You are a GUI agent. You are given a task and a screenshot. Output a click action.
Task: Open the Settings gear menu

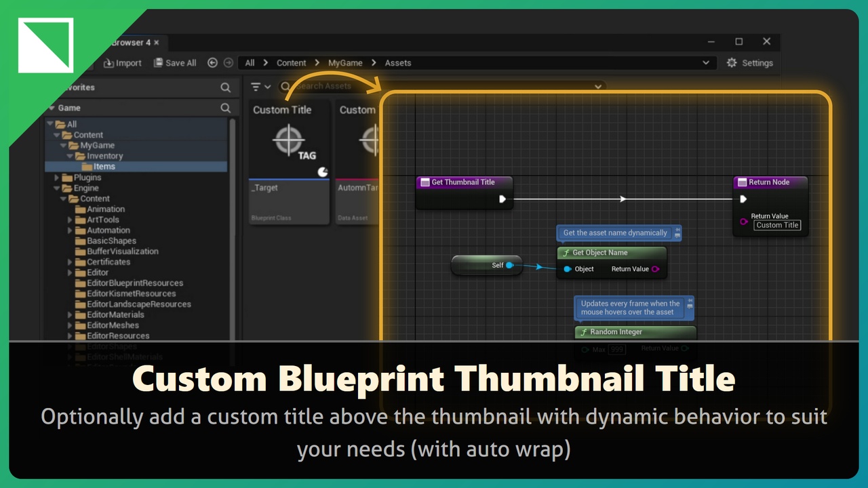click(749, 62)
